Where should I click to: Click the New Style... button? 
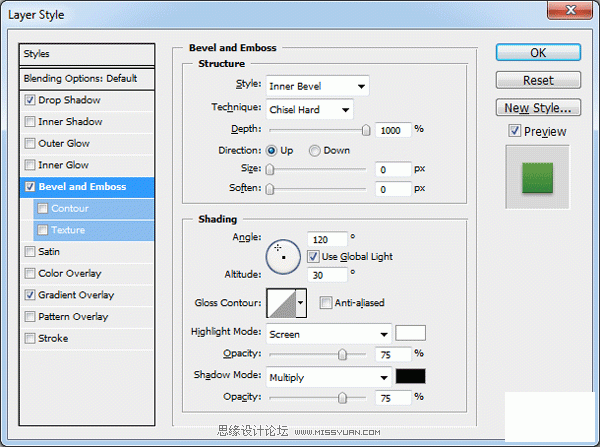click(538, 108)
